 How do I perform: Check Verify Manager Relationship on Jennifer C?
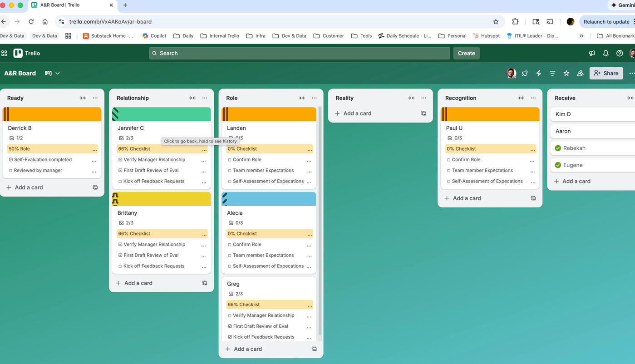120,159
